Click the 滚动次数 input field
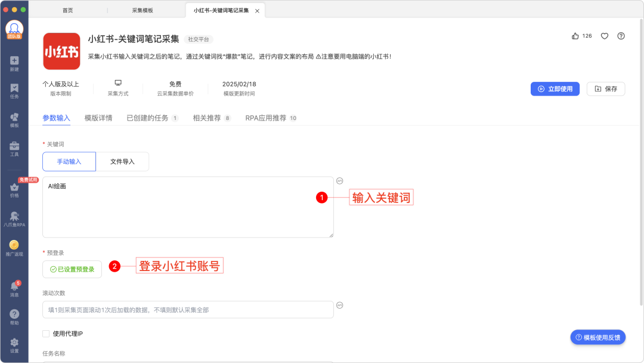 point(188,309)
